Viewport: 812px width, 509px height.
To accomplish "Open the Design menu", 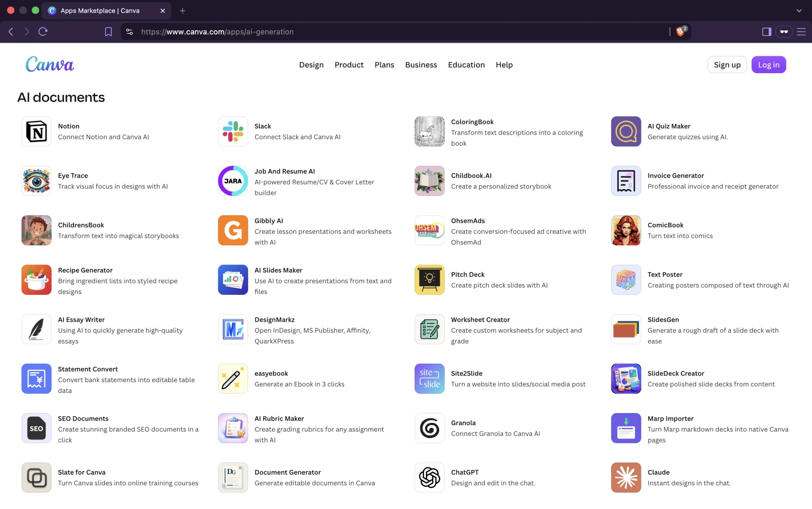I will point(311,65).
